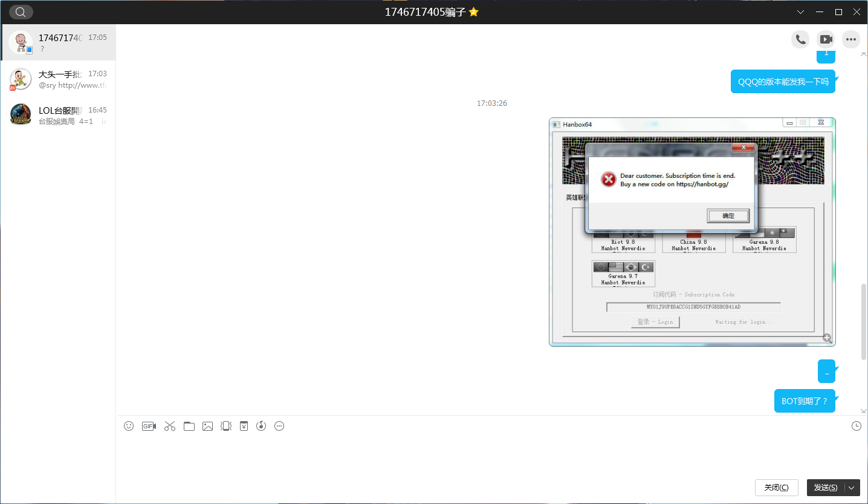The height and width of the screenshot is (504, 868).
Task: Click the magnifier plus on the shared image
Action: point(827,338)
